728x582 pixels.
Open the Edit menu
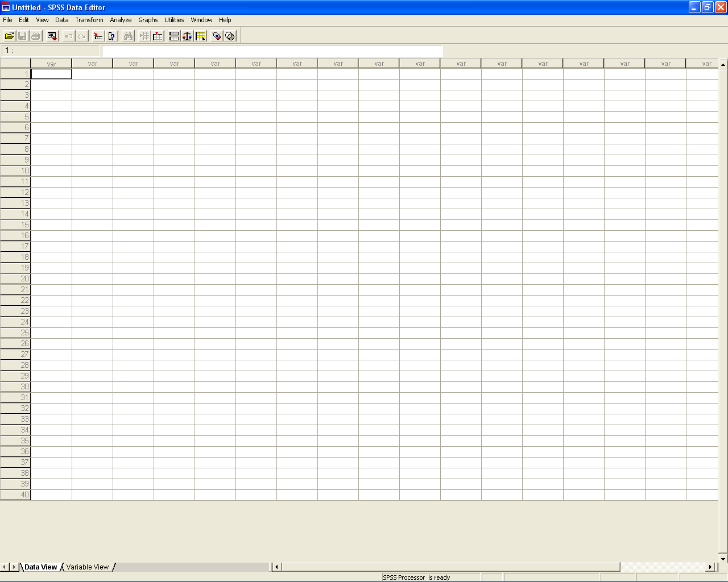24,20
